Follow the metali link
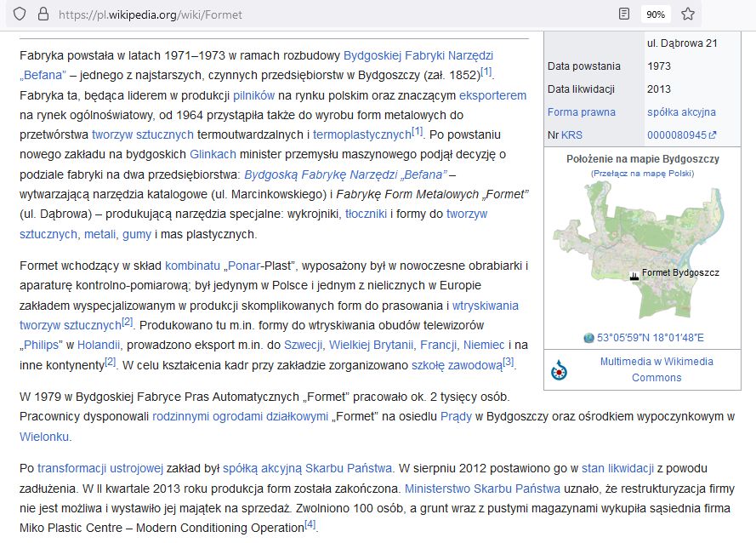 (x=100, y=234)
